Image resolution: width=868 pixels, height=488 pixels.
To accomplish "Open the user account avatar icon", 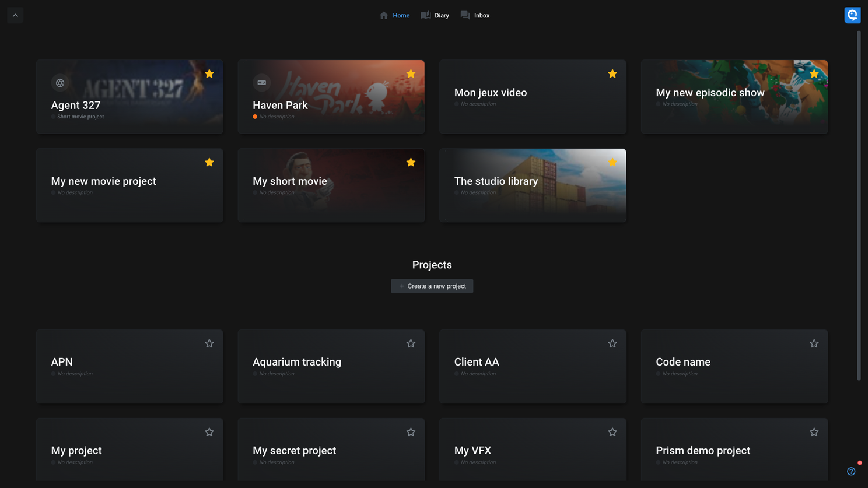I will 852,15.
